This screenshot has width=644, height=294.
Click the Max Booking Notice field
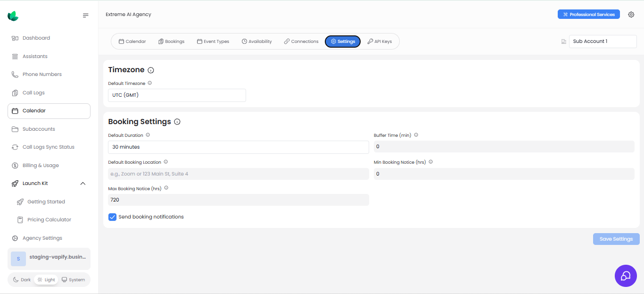239,200
